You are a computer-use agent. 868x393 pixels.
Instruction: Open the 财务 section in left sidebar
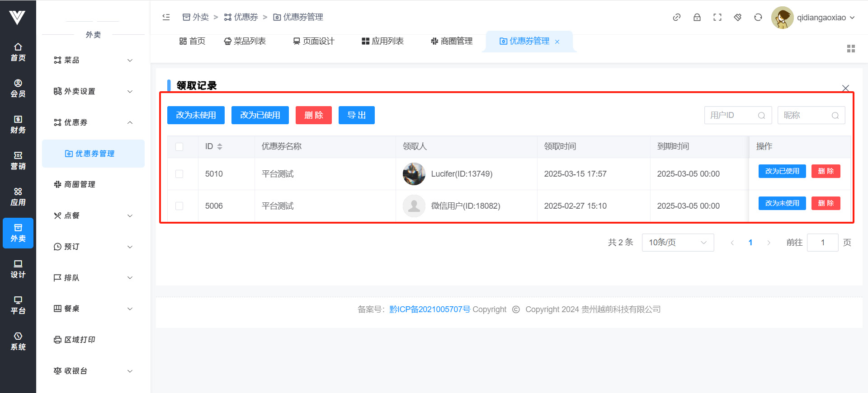pos(18,124)
